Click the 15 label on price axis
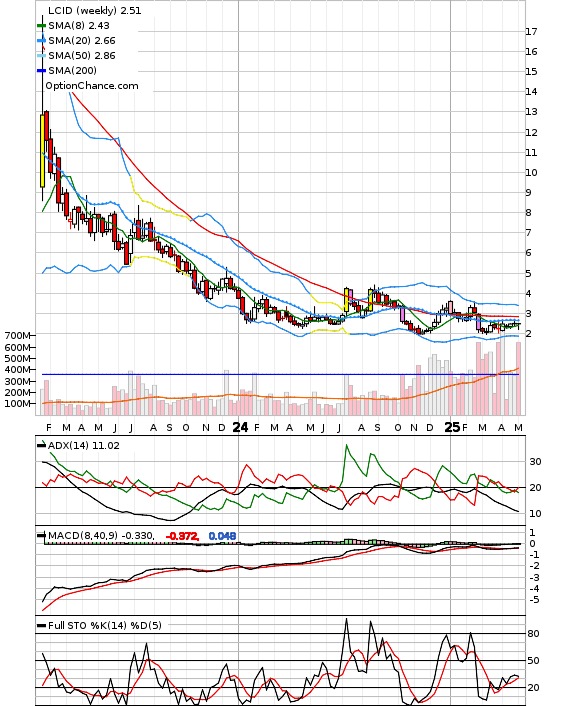The image size is (566, 706). 531,72
